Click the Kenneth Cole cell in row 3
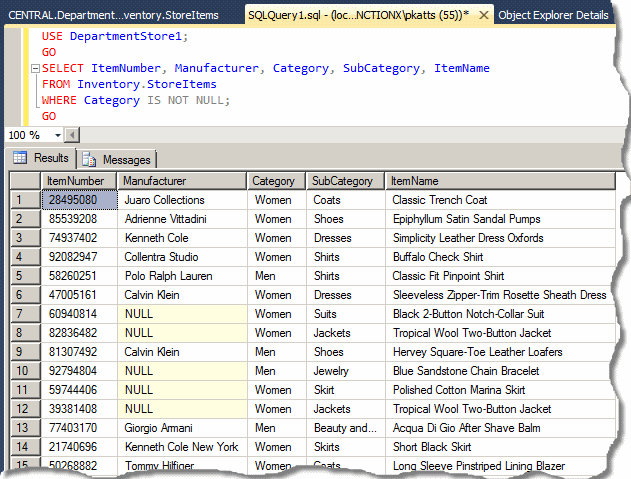This screenshot has height=479, width=631. coord(182,237)
